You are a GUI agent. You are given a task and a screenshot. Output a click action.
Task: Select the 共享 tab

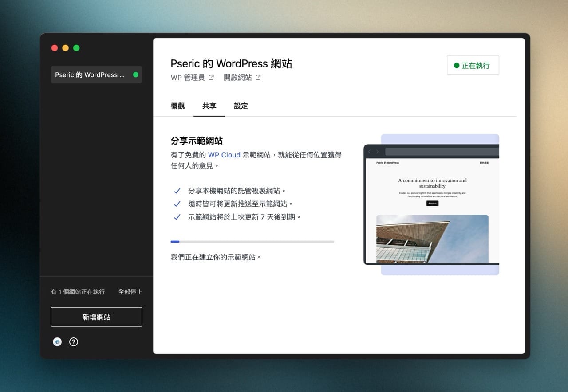point(209,106)
